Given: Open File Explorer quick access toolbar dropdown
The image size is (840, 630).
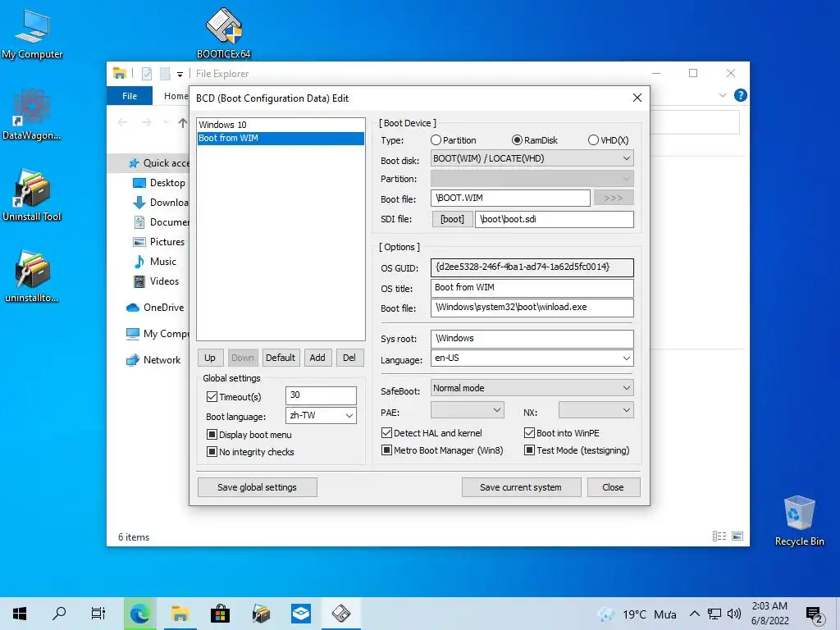Looking at the screenshot, I should 180,74.
